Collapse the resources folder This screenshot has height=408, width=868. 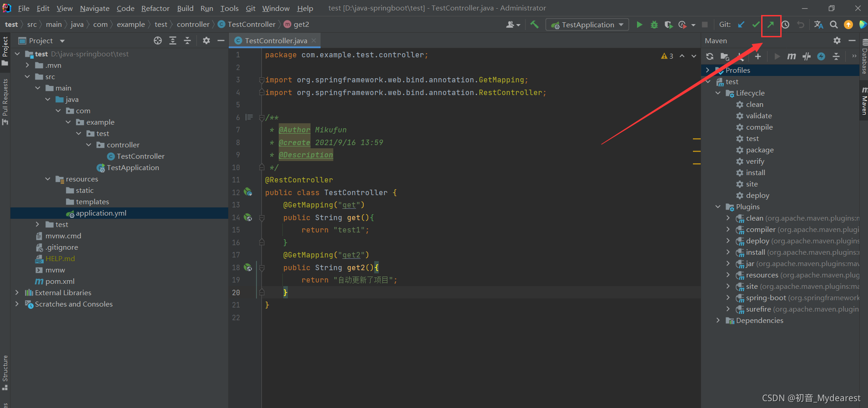pos(48,179)
